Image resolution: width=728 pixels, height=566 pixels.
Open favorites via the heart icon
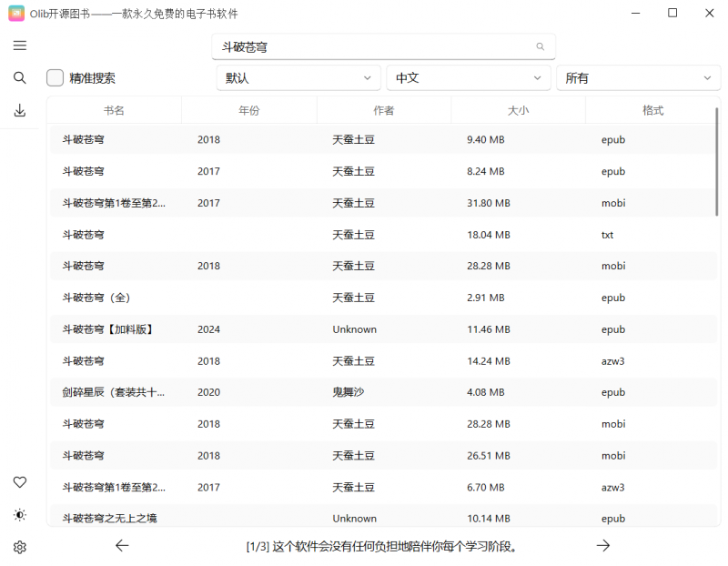coord(19,482)
